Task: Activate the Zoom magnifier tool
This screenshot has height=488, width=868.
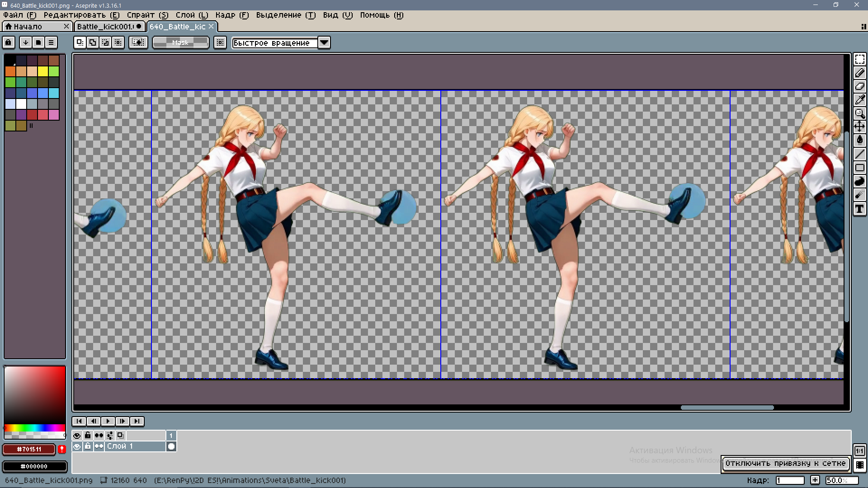Action: point(859,113)
